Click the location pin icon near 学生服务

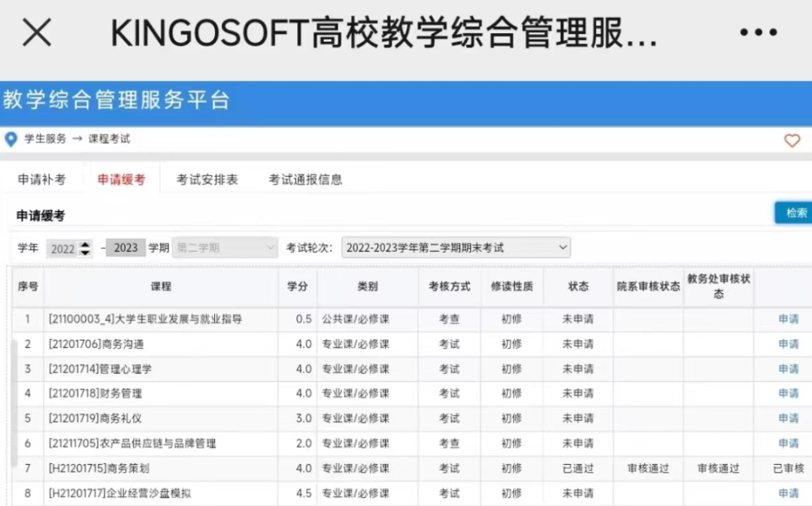11,138
